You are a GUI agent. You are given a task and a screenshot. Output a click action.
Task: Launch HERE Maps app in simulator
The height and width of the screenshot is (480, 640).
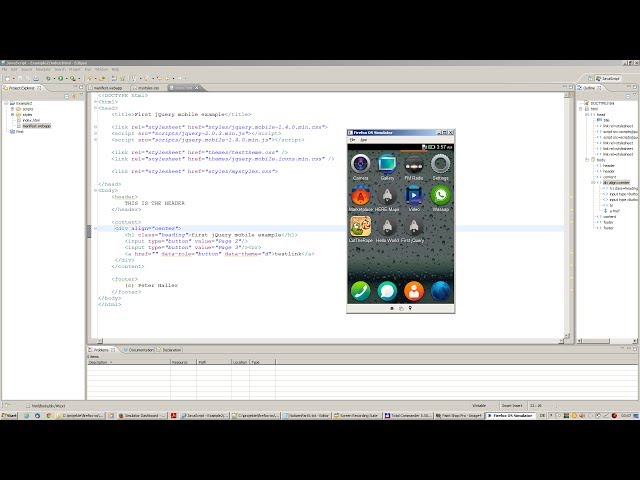point(387,196)
